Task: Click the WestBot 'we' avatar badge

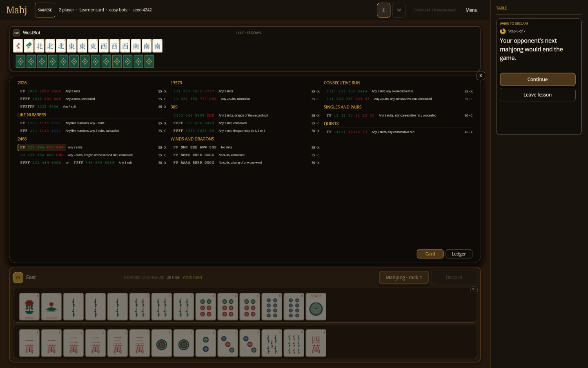Action: pos(17,33)
